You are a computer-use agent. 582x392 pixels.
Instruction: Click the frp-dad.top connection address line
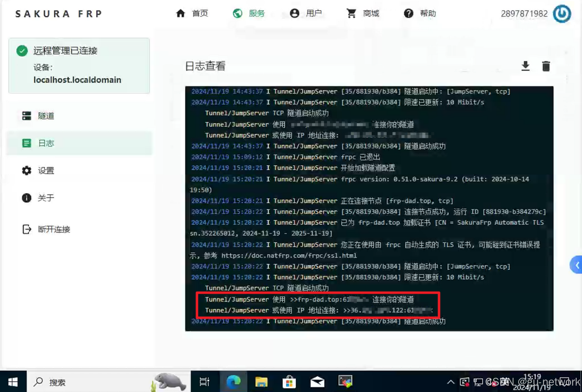(x=309, y=299)
